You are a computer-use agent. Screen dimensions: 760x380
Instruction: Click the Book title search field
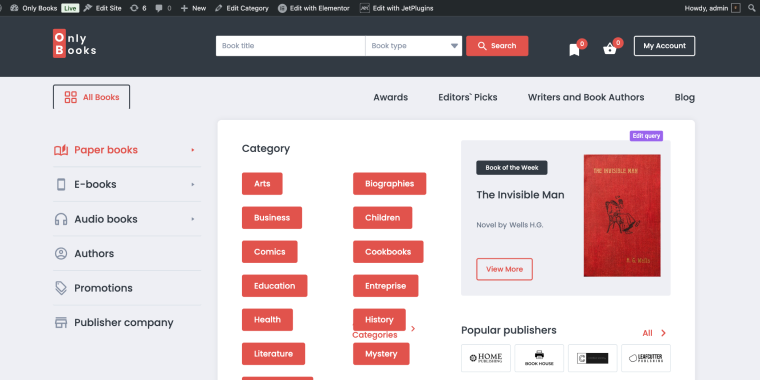(290, 46)
